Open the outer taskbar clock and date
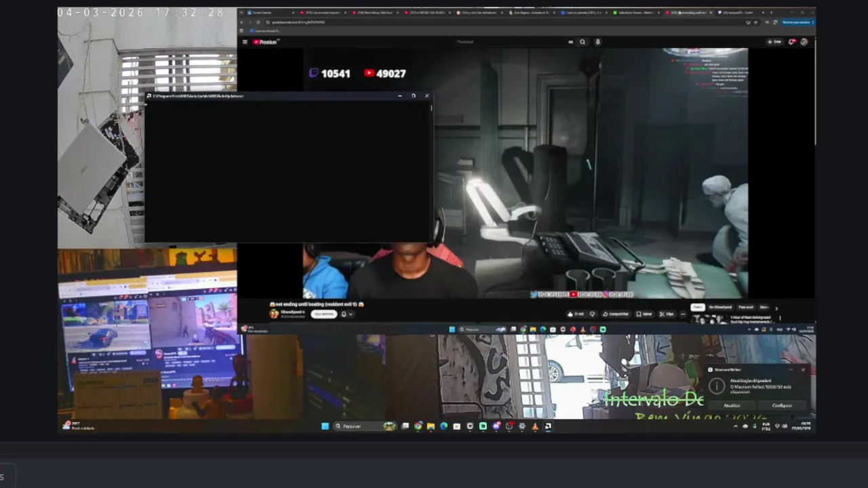868x488 pixels. (802, 426)
